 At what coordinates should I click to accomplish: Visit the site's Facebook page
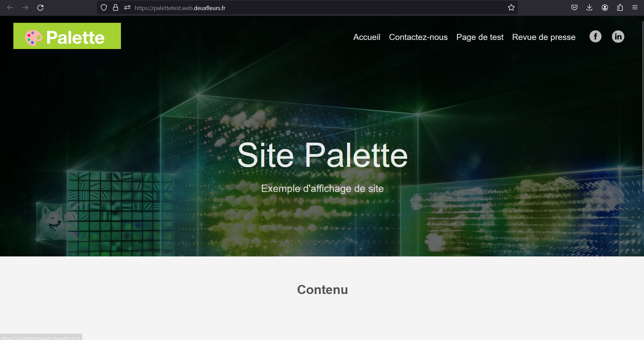pos(595,37)
